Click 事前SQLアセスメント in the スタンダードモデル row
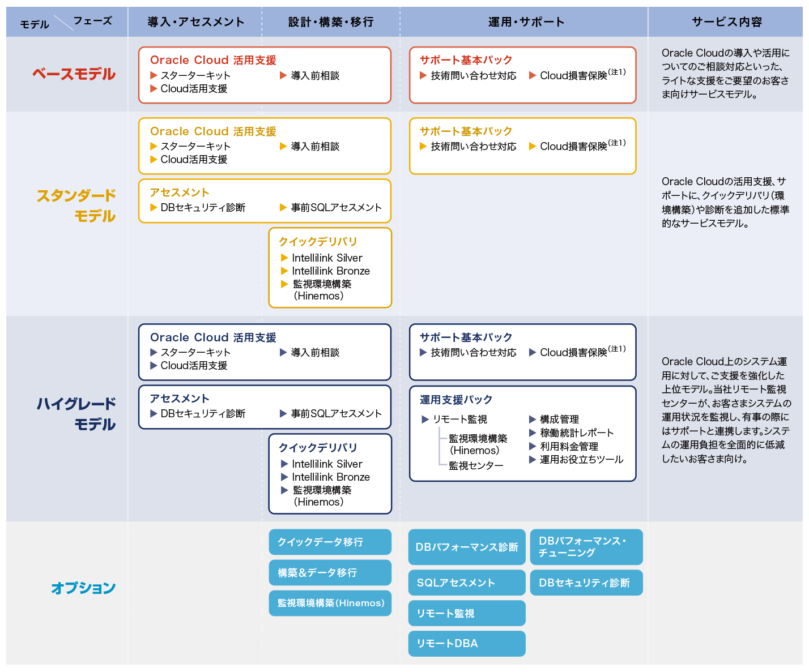Viewport: 809px width, 672px height. pyautogui.click(x=336, y=208)
